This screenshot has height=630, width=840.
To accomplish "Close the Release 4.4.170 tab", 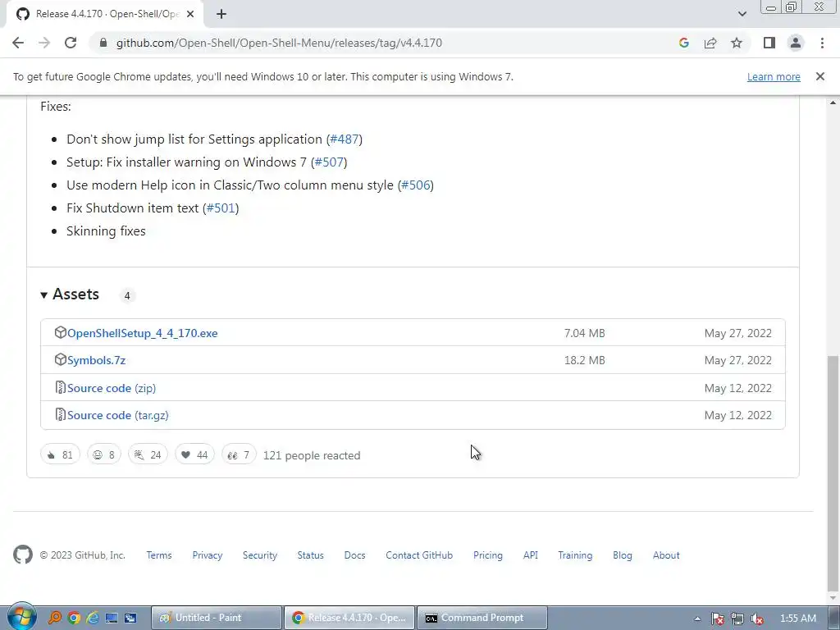I will 190,15.
